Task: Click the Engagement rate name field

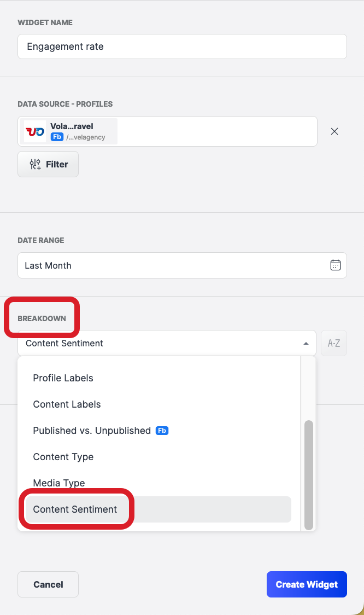Action: click(182, 47)
